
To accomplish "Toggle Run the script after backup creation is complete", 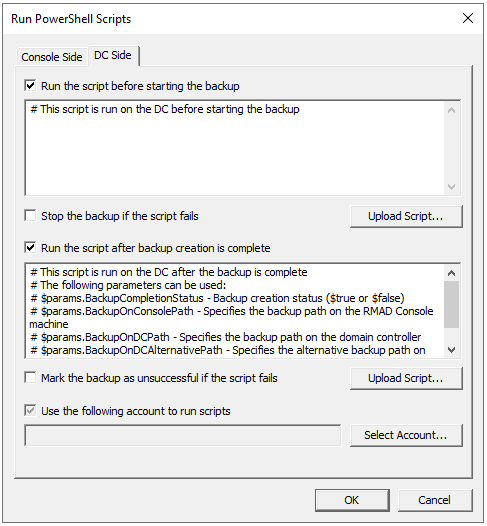I will click(x=30, y=248).
